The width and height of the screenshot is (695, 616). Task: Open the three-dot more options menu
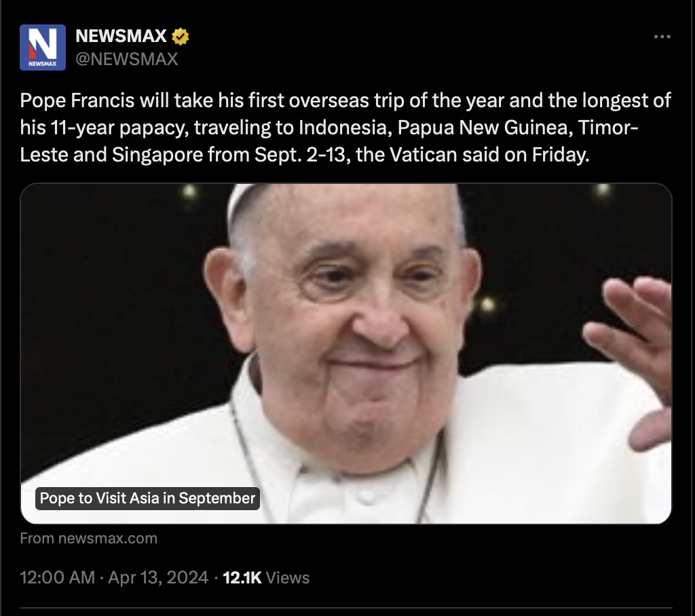[x=662, y=37]
